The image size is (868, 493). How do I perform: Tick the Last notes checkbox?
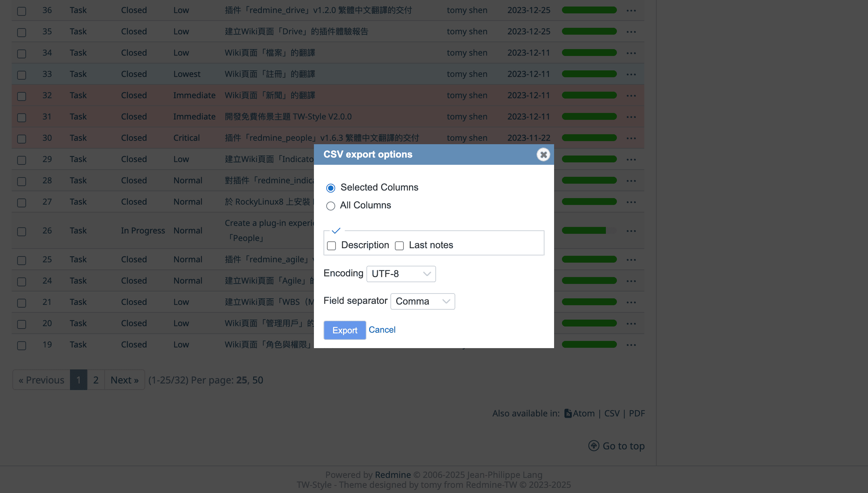[x=399, y=246]
